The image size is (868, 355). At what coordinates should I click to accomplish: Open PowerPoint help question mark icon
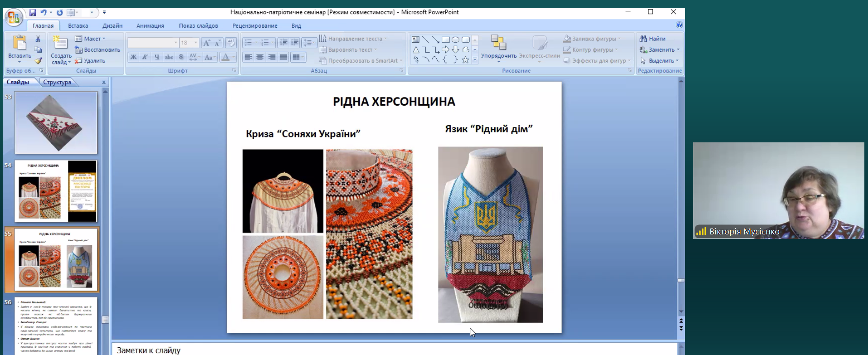pyautogui.click(x=679, y=25)
